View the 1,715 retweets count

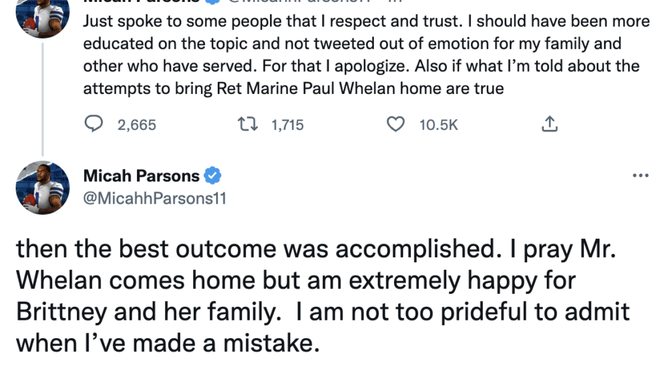[x=287, y=125]
